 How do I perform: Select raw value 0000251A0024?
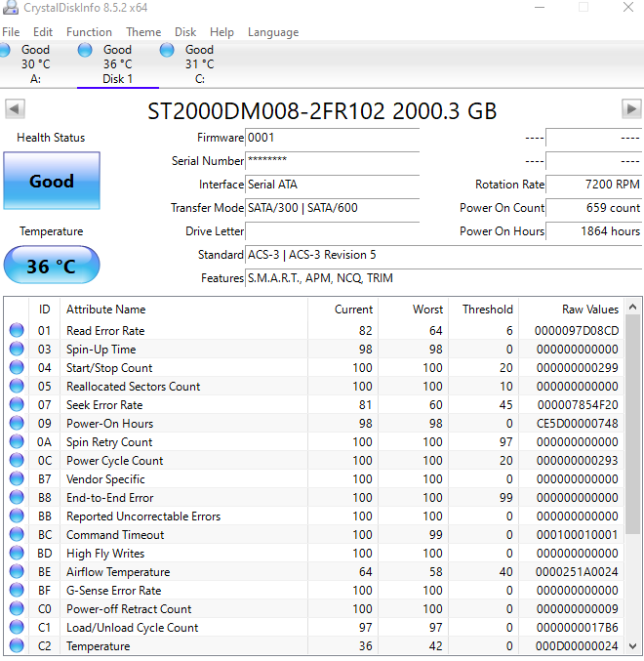pos(577,572)
